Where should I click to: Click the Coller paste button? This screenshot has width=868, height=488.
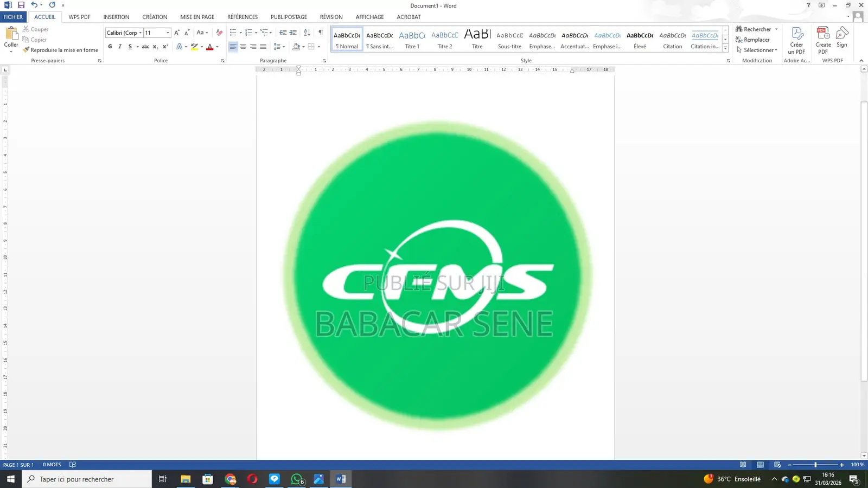[11, 40]
